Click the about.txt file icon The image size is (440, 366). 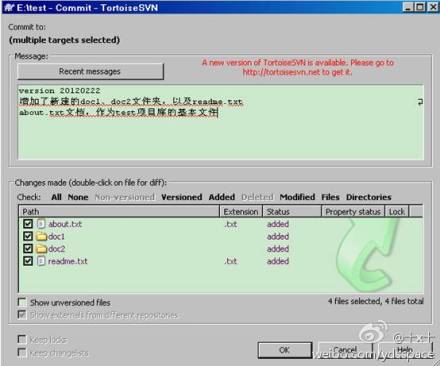click(x=41, y=224)
